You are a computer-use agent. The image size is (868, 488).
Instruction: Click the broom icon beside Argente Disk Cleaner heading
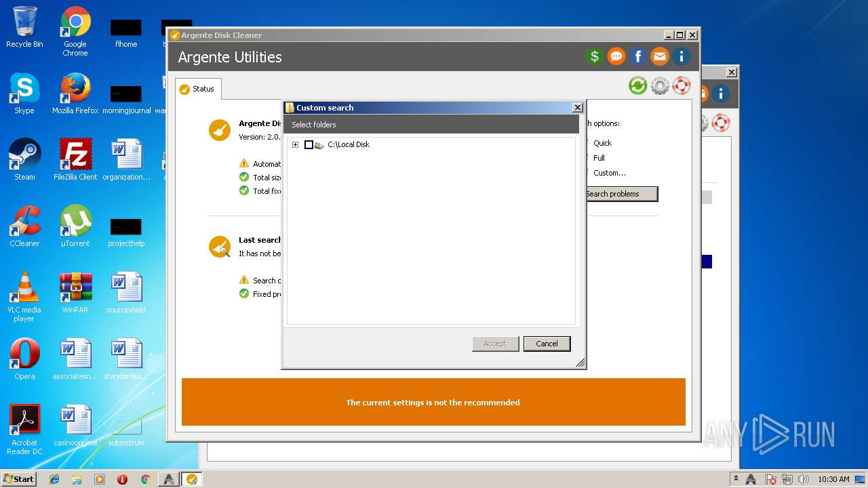[220, 130]
